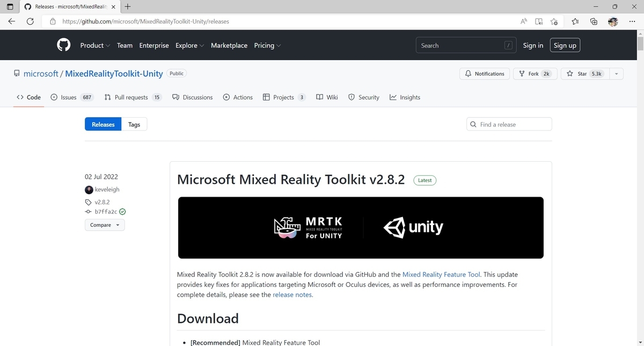Open a new browser tab

(128, 6)
